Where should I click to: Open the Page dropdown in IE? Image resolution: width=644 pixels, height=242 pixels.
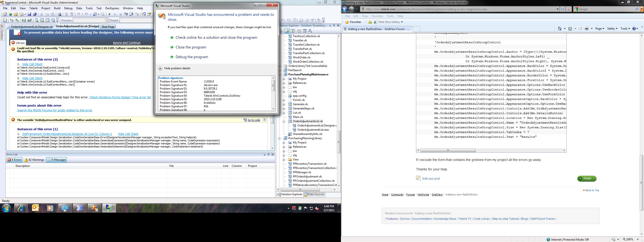(x=600, y=29)
